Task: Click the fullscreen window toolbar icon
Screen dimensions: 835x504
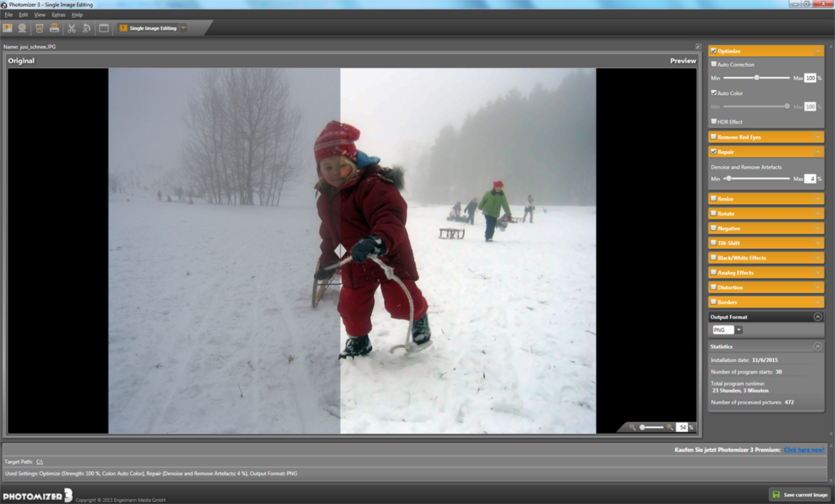Action: click(104, 29)
